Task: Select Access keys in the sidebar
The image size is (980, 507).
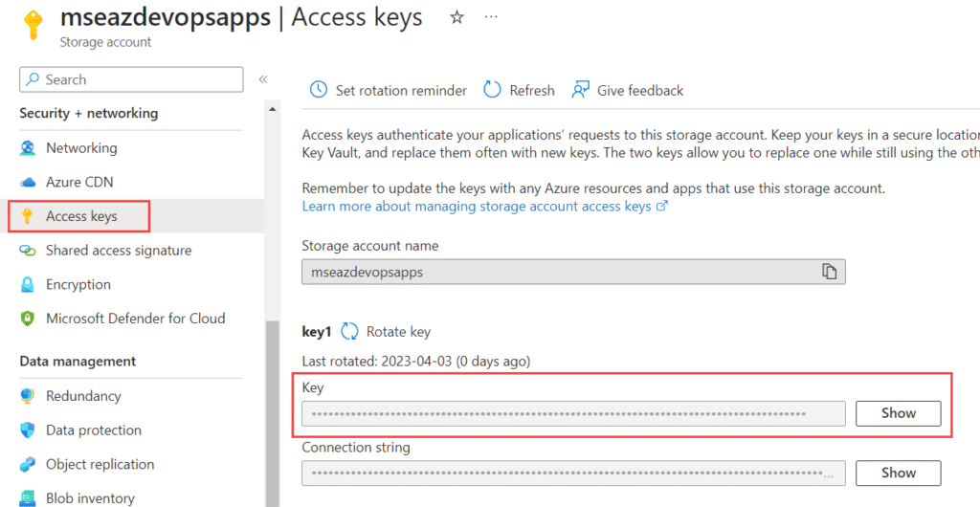Action: click(79, 216)
